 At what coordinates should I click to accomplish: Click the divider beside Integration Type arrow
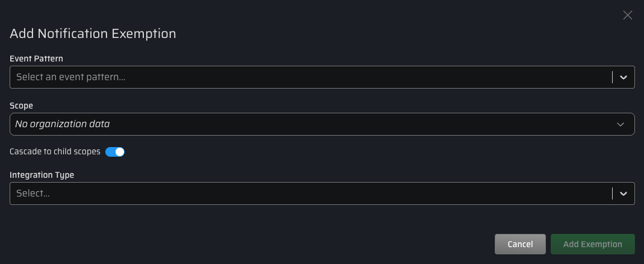[x=613, y=193]
